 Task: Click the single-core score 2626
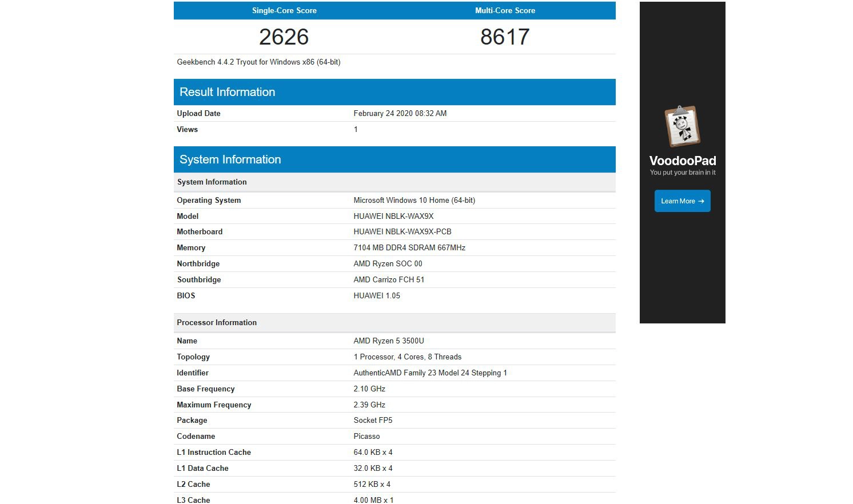[x=284, y=37]
